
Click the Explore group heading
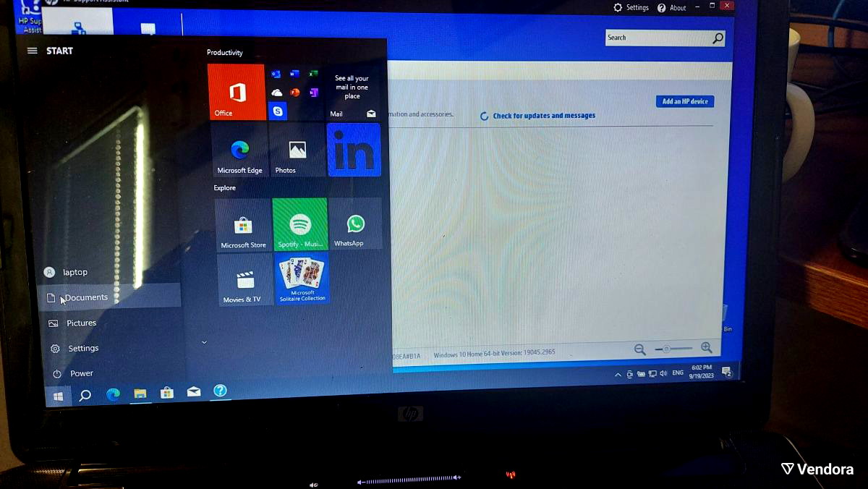pos(224,188)
